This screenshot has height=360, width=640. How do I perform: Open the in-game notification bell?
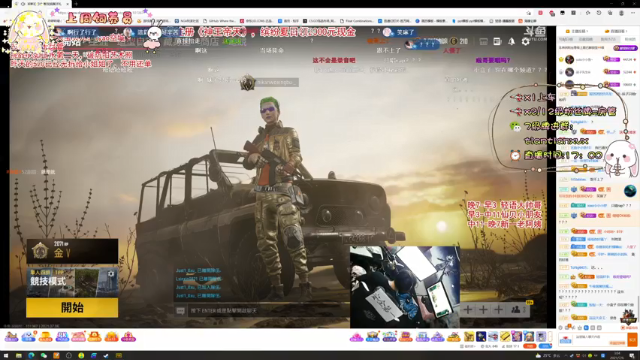(x=511, y=42)
